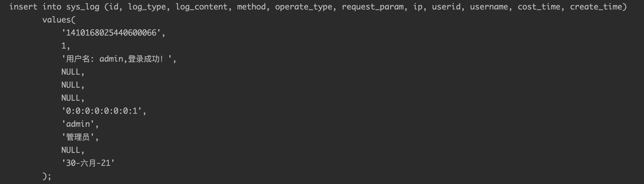
Task: Click the id value 1410168025440600066
Action: coord(111,33)
